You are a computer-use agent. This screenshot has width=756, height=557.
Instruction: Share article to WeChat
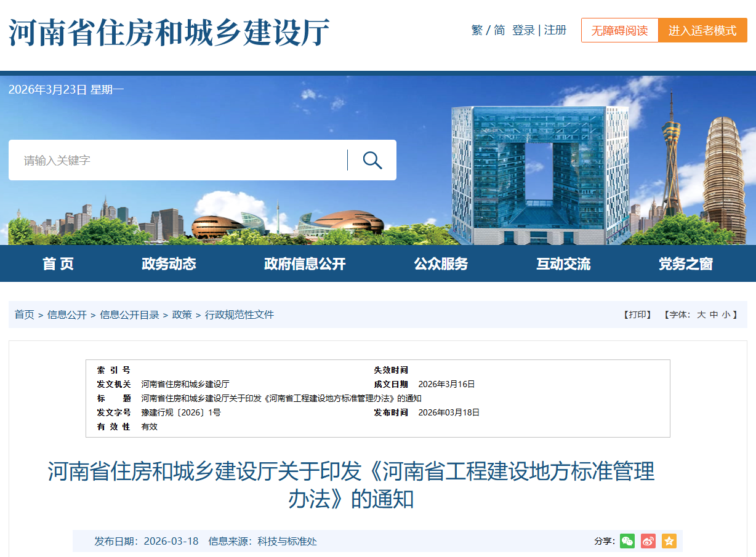627,541
